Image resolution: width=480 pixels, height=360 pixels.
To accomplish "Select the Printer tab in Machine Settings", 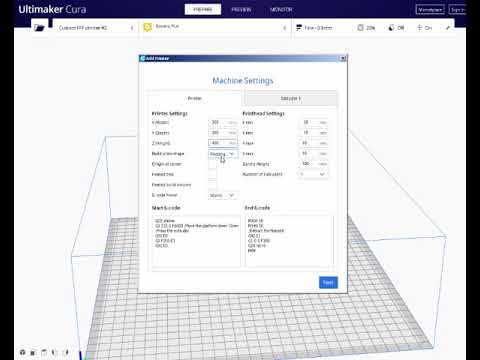I will point(195,98).
